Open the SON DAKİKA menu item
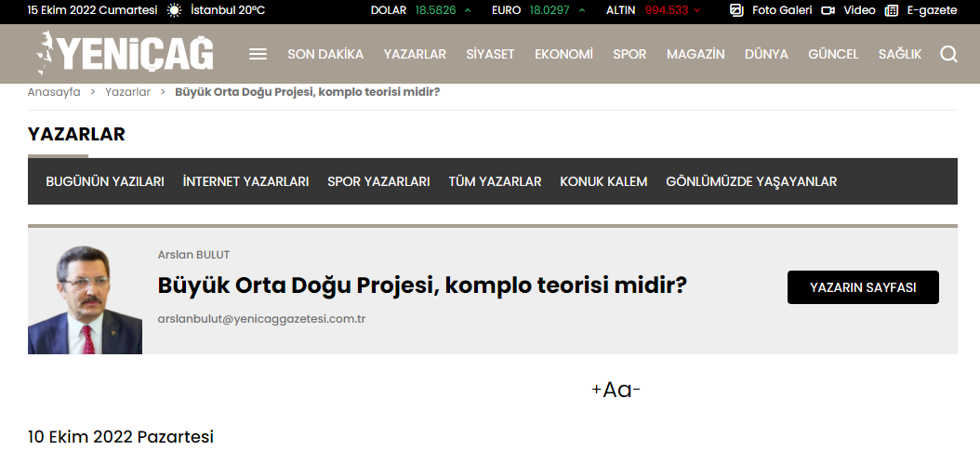This screenshot has height=451, width=980. 325,54
